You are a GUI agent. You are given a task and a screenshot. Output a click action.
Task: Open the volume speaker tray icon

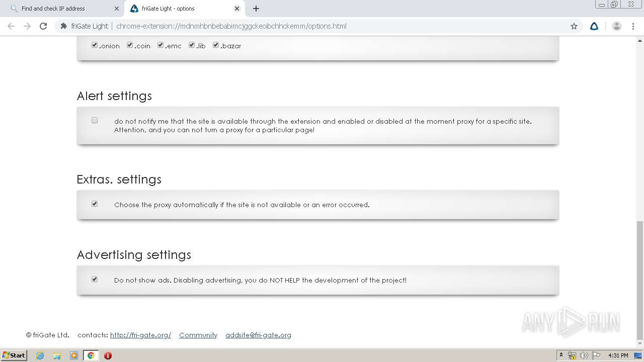(x=584, y=355)
